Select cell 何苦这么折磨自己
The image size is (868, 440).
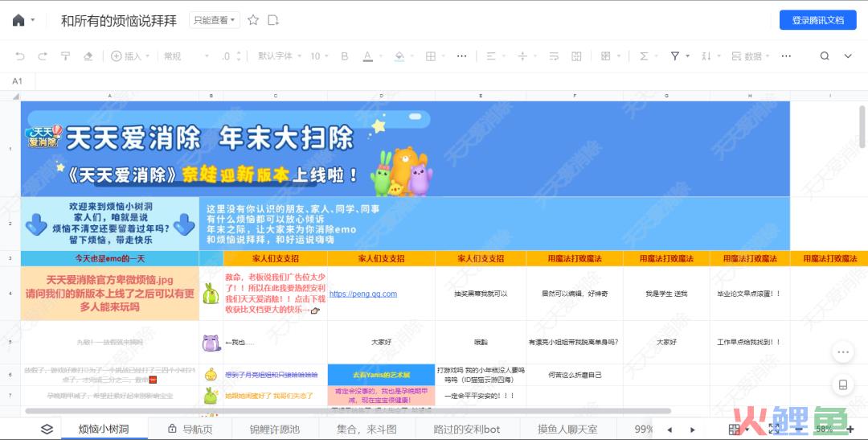(x=575, y=375)
